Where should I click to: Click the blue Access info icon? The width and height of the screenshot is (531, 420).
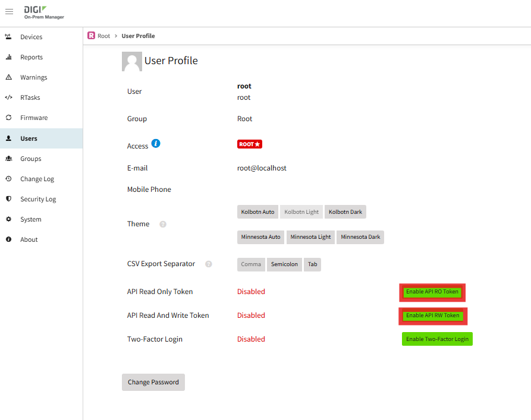pyautogui.click(x=156, y=144)
